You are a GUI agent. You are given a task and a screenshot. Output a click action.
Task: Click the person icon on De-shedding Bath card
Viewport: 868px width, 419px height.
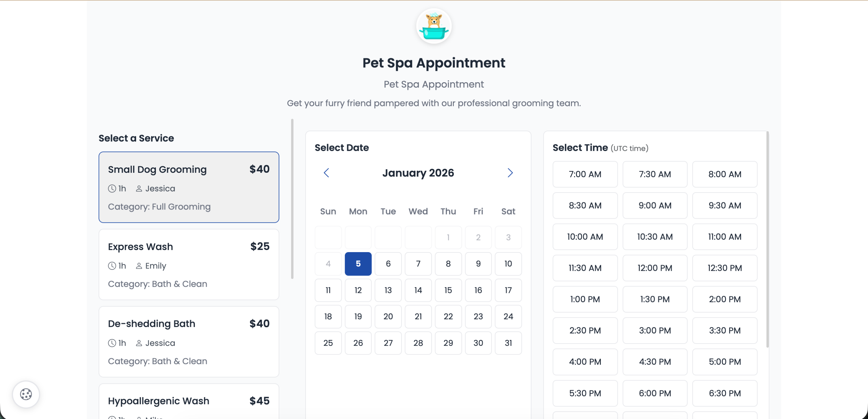pos(139,343)
